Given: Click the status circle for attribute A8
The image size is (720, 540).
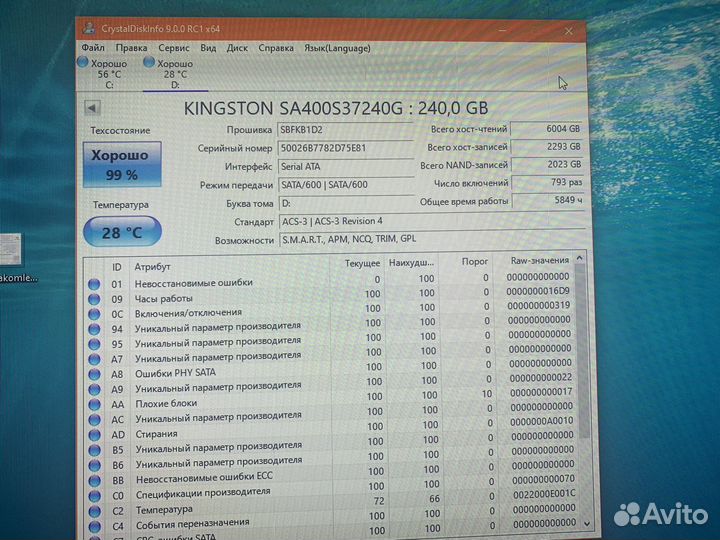Looking at the screenshot, I should coord(94,374).
